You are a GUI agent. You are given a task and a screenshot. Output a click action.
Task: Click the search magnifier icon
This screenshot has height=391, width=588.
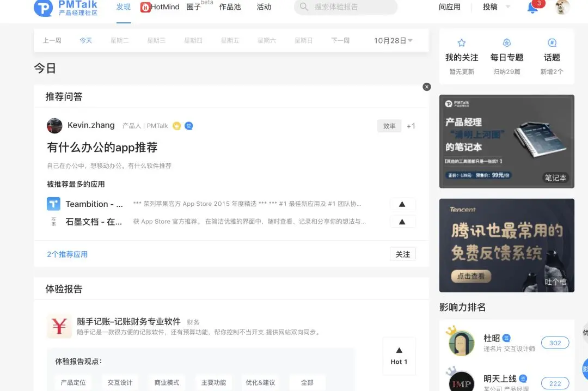304,7
